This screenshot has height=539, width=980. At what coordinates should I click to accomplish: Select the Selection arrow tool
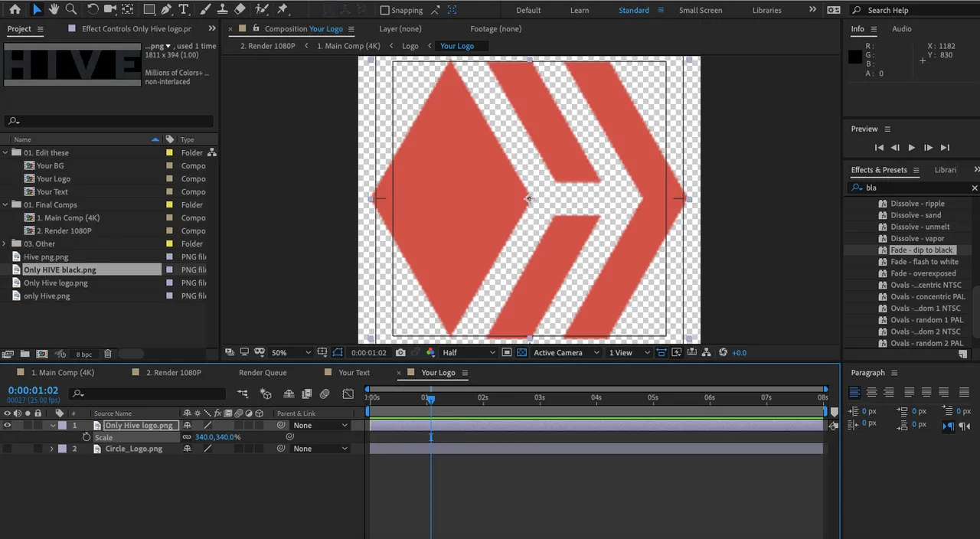36,9
